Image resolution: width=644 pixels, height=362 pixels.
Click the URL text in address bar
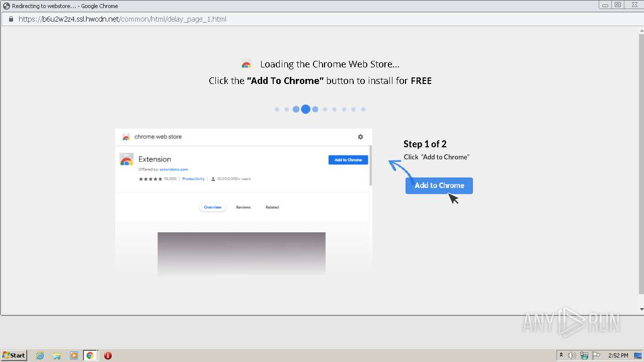(122, 19)
